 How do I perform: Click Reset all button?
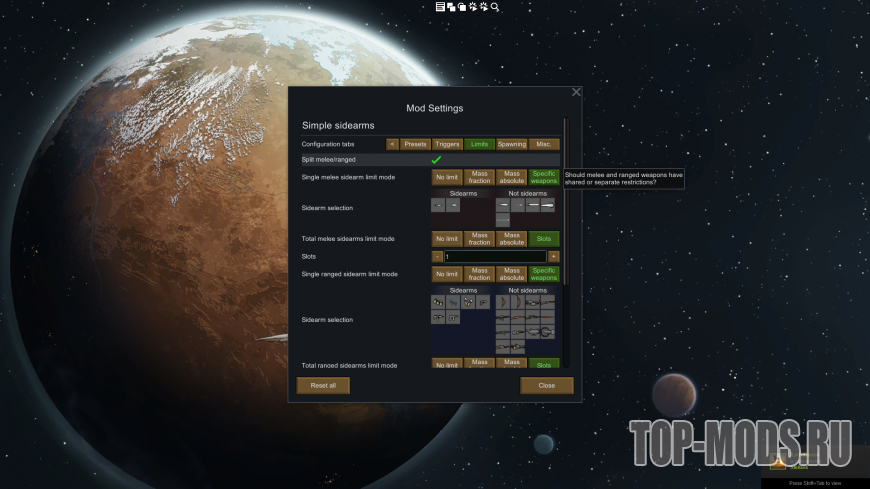coord(323,385)
